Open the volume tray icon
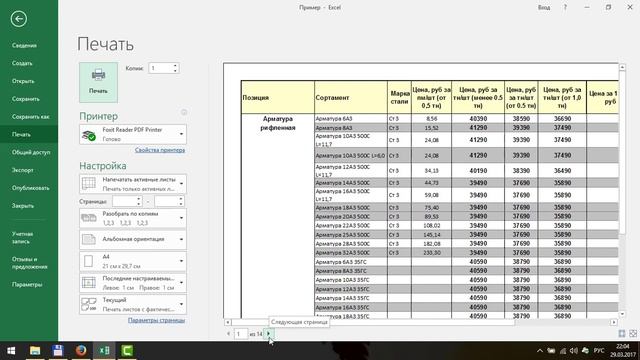The width and height of the screenshot is (640, 360). click(573, 351)
